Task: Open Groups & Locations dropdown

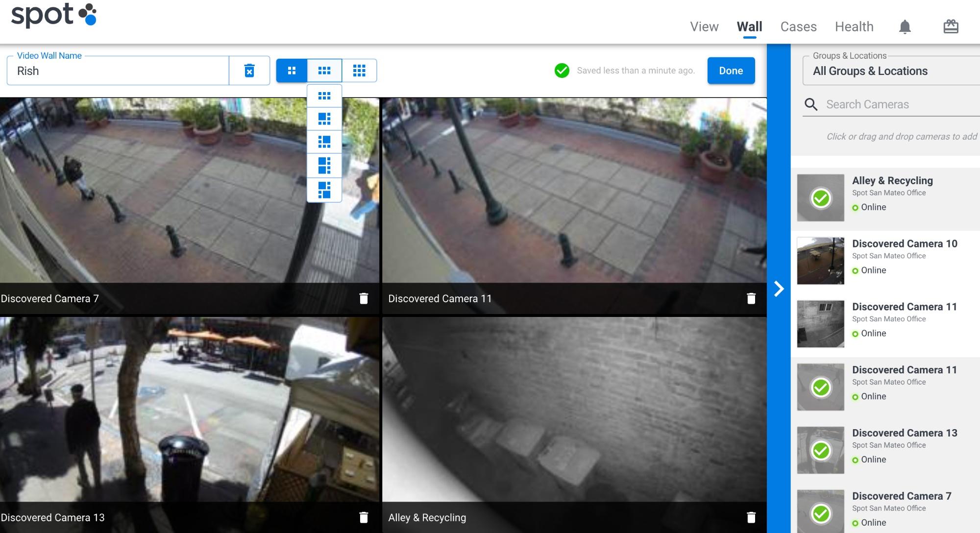Action: [x=891, y=71]
